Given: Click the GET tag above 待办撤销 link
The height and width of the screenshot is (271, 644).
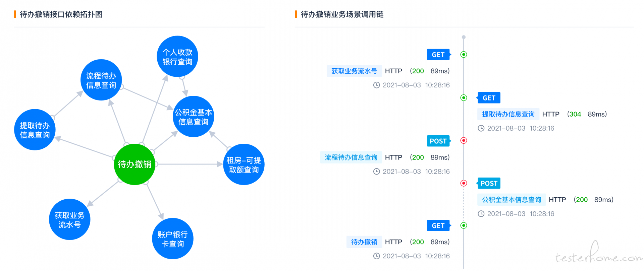Looking at the screenshot, I should 439,225.
